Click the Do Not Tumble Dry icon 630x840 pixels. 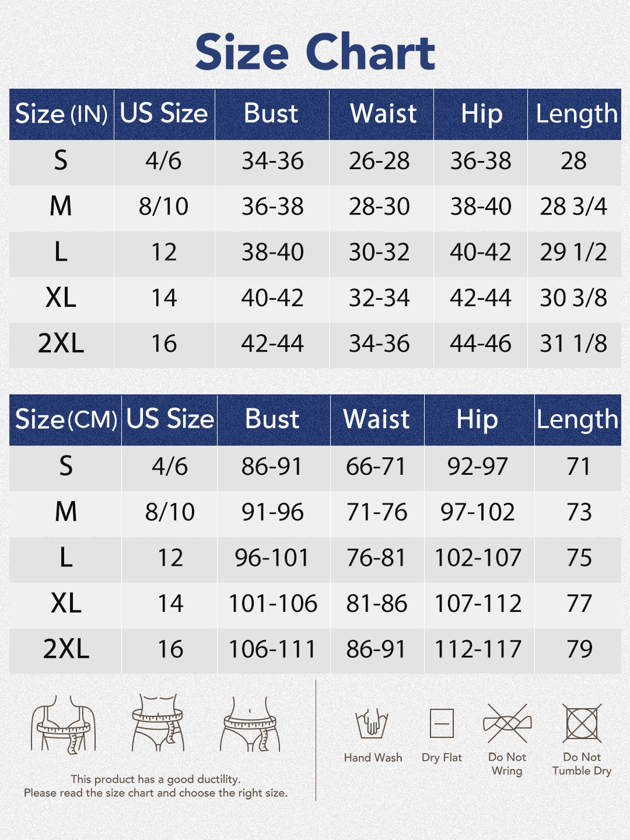pos(582,723)
